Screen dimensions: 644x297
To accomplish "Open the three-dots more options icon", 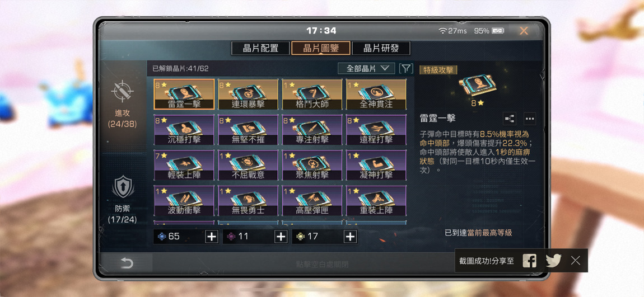I will (x=530, y=119).
